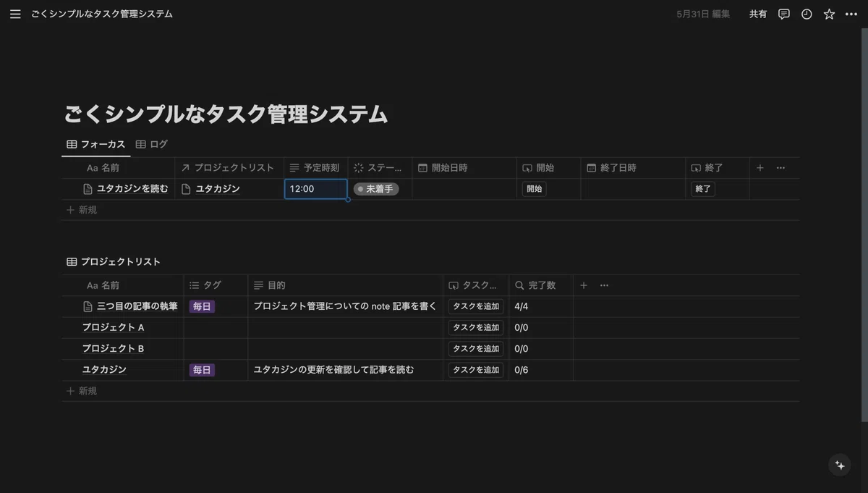
Task: Open the プロジェクト B row
Action: click(x=113, y=348)
